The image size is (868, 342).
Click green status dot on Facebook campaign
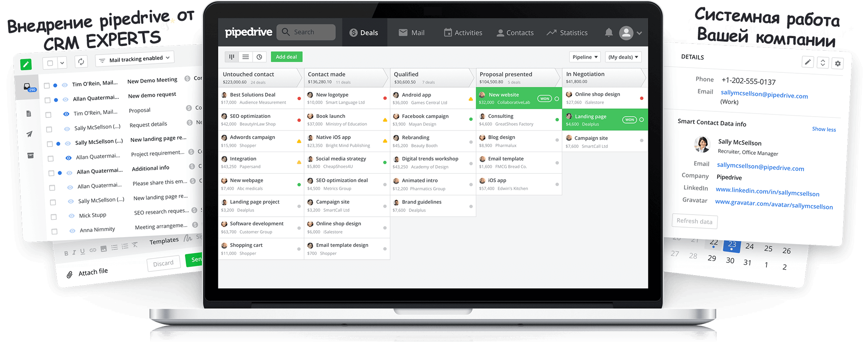[x=471, y=119]
